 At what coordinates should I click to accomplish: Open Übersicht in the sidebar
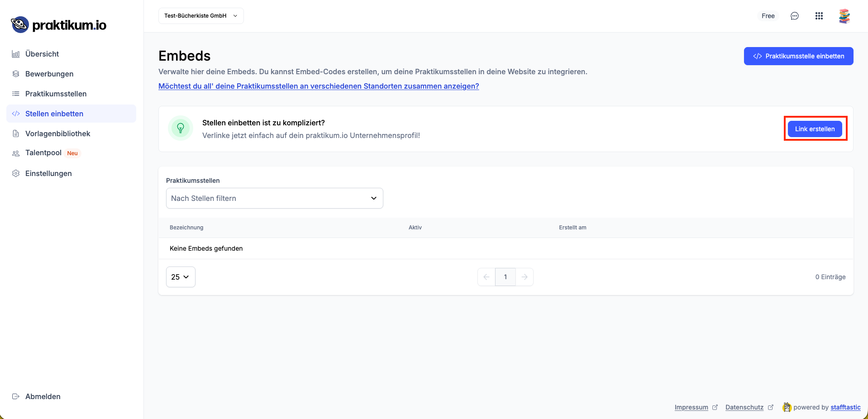(71, 54)
